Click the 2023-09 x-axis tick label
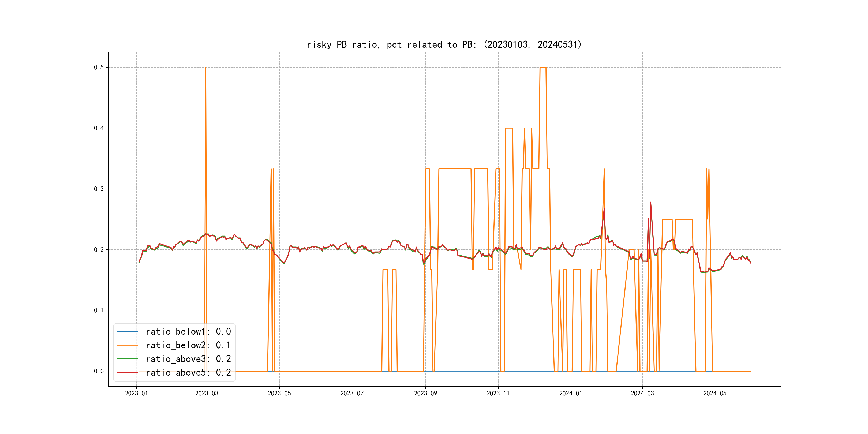 click(425, 393)
